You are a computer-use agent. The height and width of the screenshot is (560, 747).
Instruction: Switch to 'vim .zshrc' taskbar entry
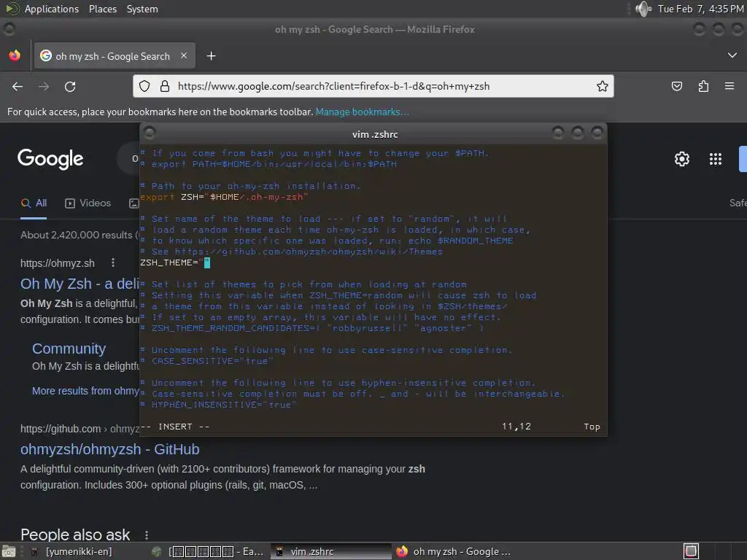coord(330,551)
